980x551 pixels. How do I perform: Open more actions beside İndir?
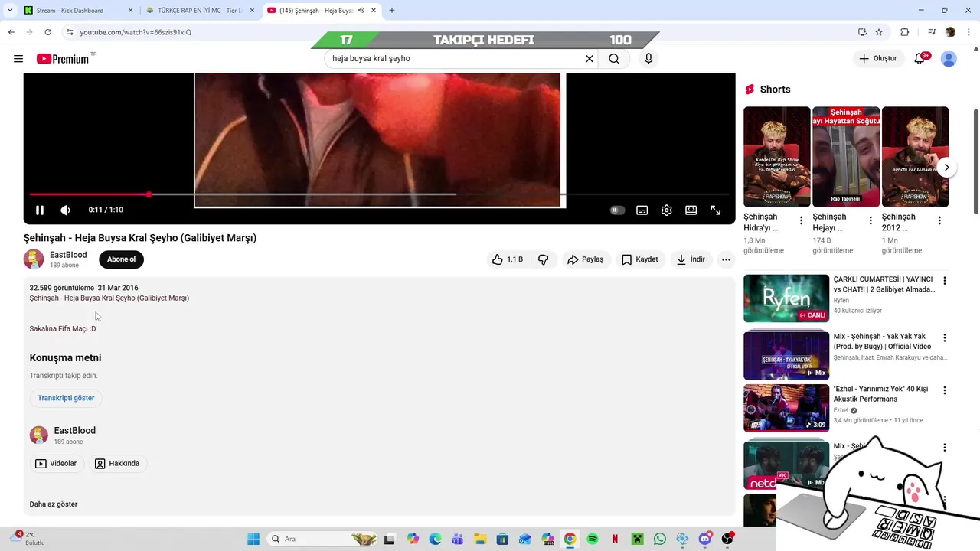tap(726, 259)
